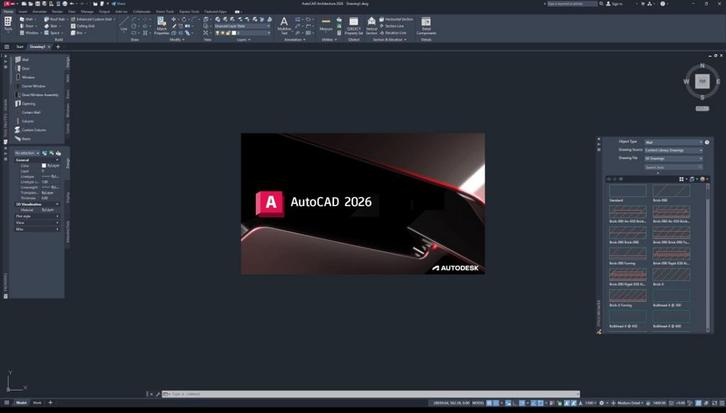726x413 pixels.
Task: Open the Object Type dropdown
Action: pos(673,142)
